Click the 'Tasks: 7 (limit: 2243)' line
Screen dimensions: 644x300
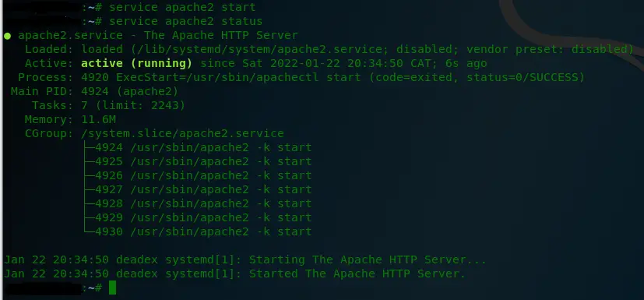[108, 106]
